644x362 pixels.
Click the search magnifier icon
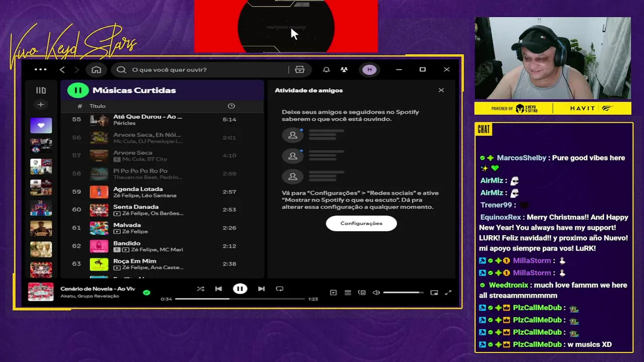[x=121, y=69]
